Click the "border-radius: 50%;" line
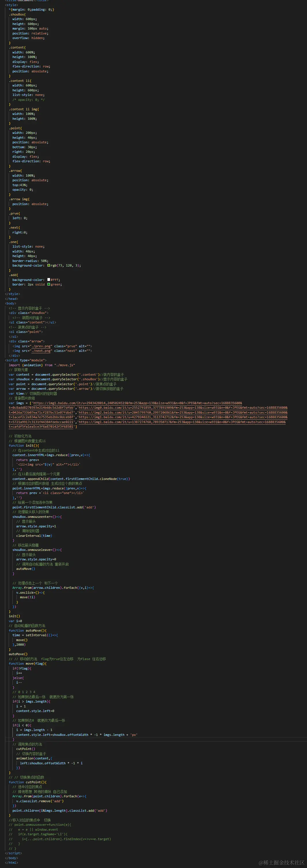 (30, 261)
